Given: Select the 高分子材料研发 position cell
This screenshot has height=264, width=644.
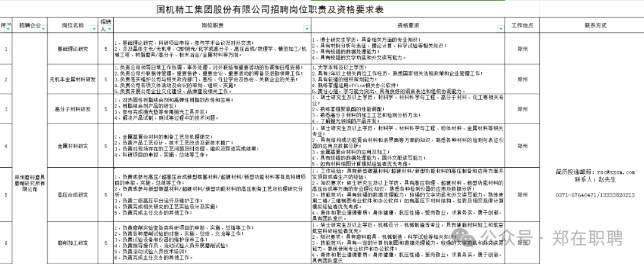Looking at the screenshot, I should tap(73, 109).
